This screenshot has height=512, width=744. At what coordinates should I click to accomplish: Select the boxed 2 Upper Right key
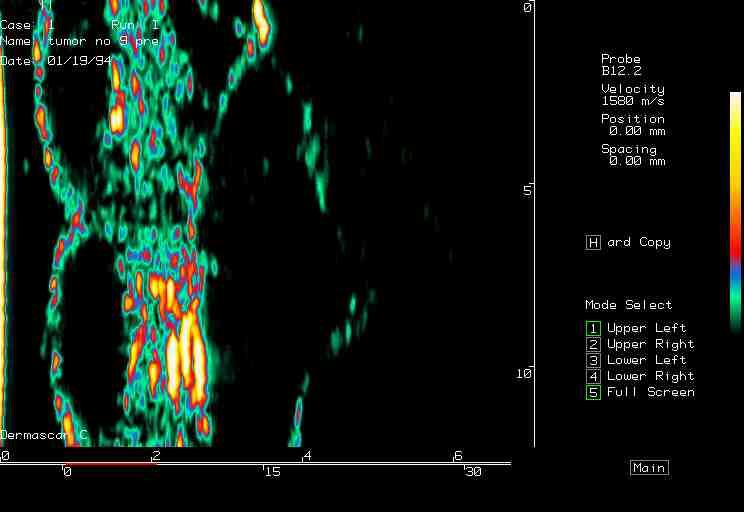(593, 344)
